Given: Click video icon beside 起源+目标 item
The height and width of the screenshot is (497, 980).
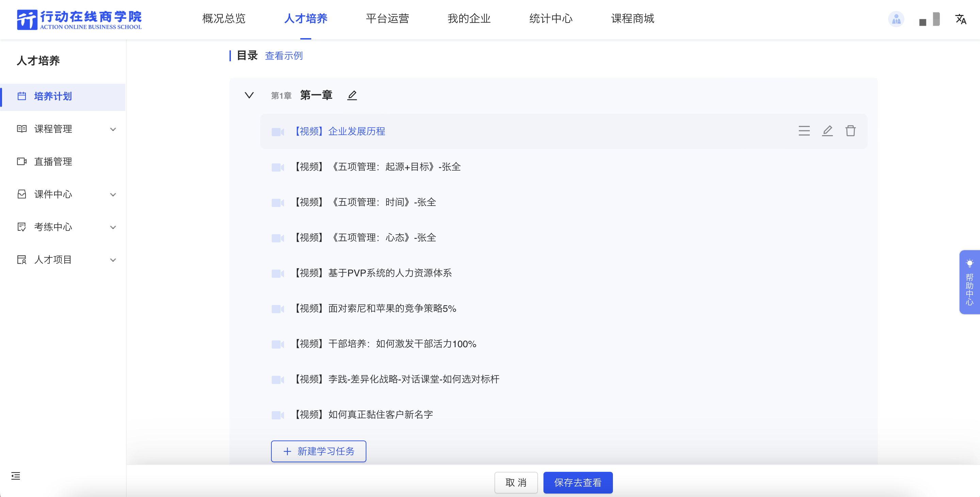Looking at the screenshot, I should pos(278,167).
